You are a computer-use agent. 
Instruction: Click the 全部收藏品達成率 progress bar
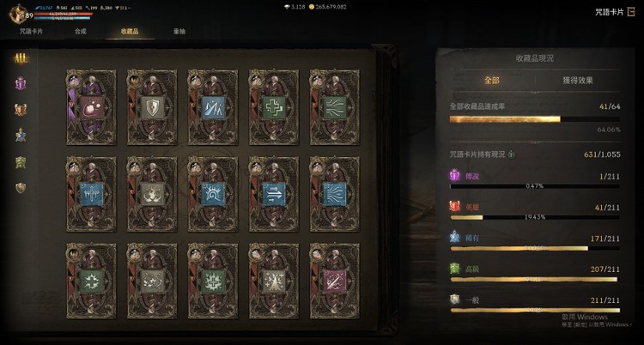(535, 119)
